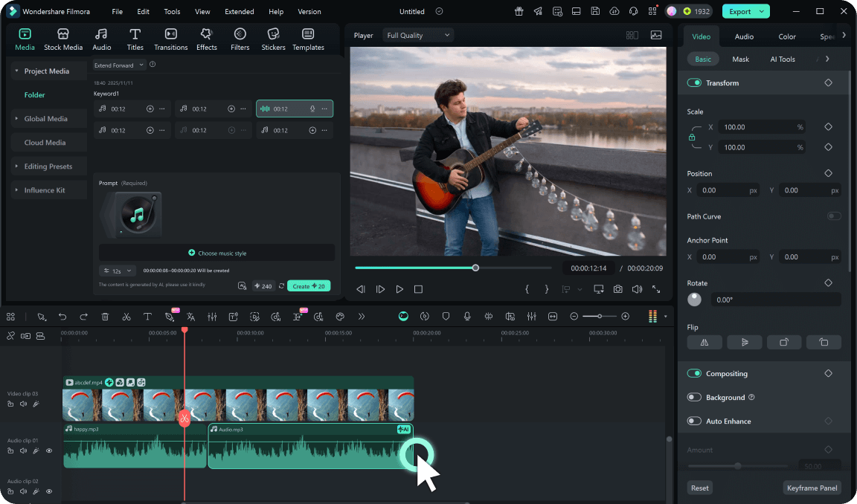Hide Audio clip 01 track with eye icon
Screen dimensions: 857x504
(x=49, y=450)
